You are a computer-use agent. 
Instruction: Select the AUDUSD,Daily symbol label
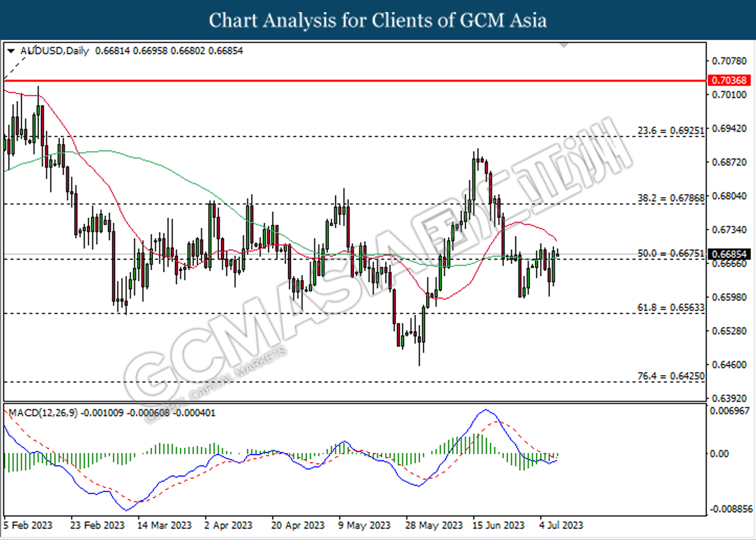54,51
